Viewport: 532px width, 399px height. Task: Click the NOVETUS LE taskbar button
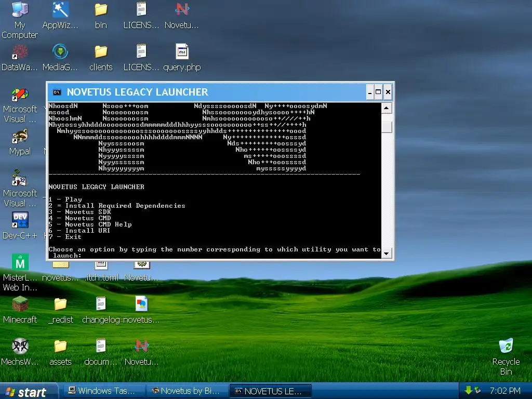(270, 391)
